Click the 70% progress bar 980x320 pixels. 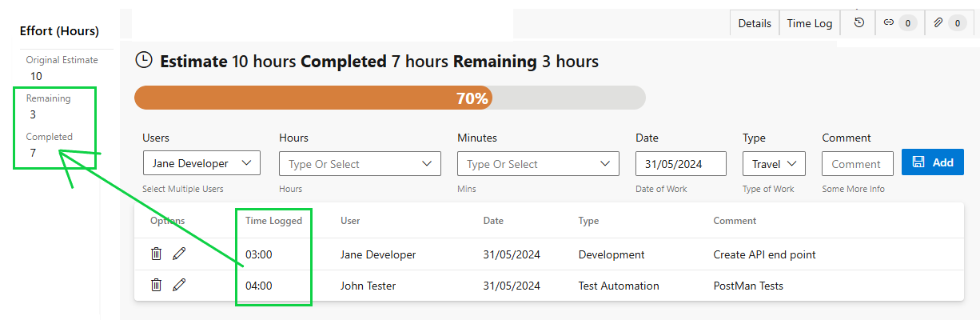390,98
